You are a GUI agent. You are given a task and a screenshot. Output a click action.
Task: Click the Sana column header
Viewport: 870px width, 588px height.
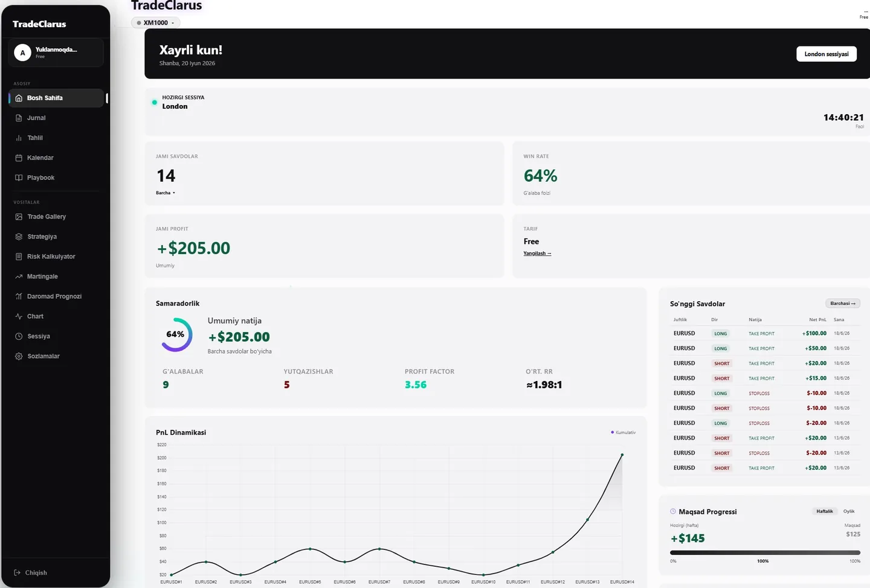839,319
